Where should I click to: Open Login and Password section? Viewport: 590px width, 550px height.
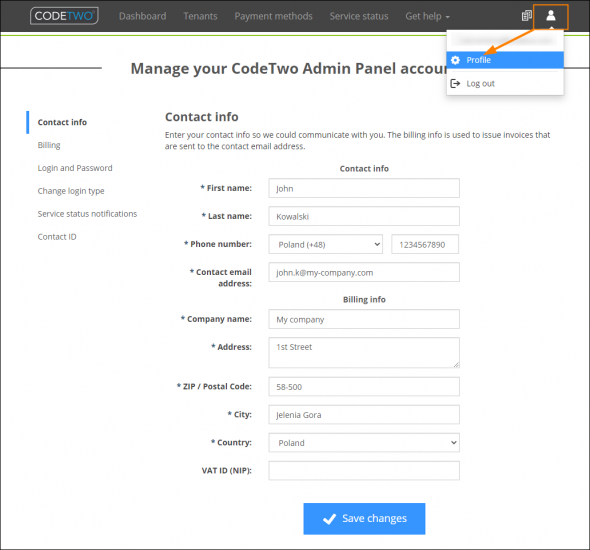[75, 168]
